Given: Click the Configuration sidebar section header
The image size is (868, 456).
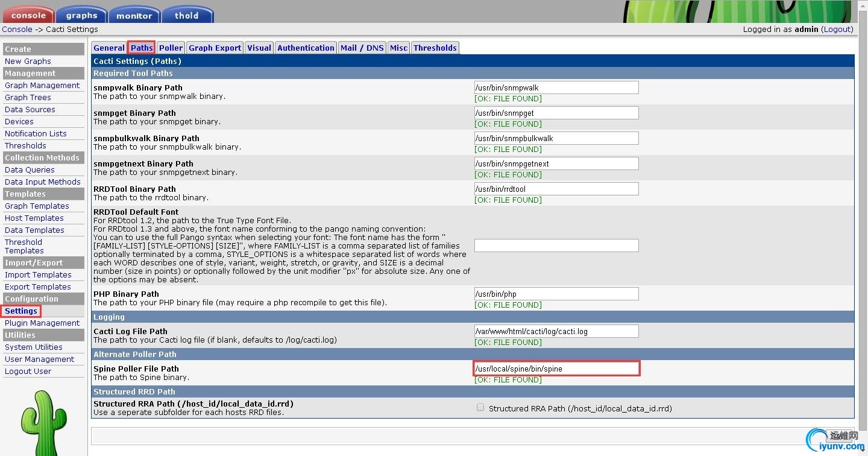Looking at the screenshot, I should coord(43,299).
